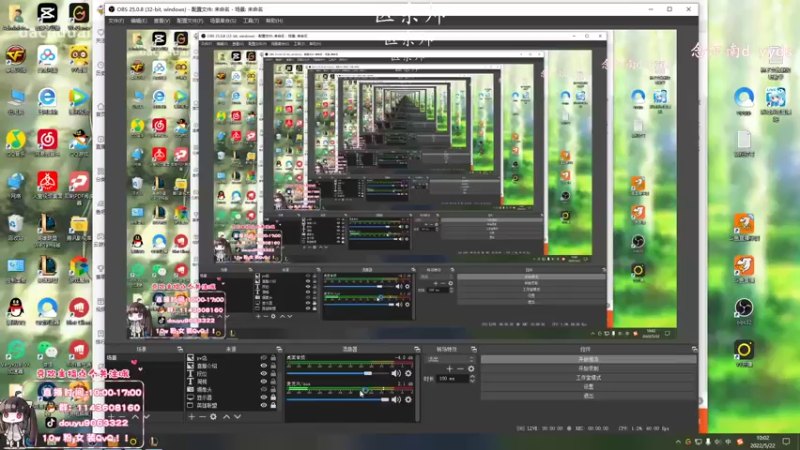Toggle visibility eye for top source row
The width and height of the screenshot is (800, 450).
click(x=263, y=358)
